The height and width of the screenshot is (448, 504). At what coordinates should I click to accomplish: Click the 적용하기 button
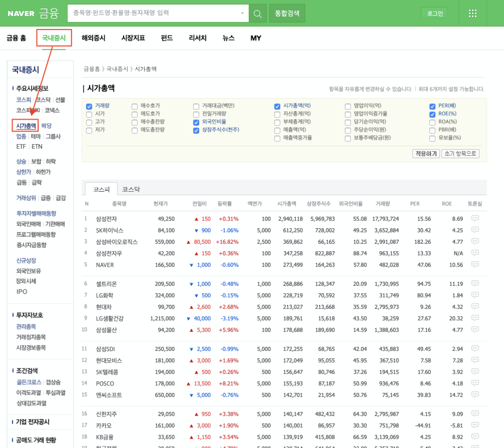pos(426,153)
